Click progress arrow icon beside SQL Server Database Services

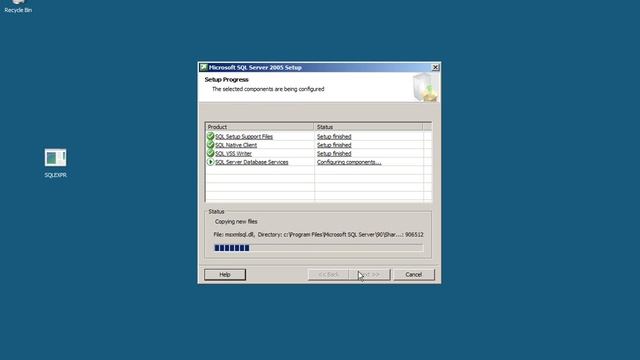210,162
